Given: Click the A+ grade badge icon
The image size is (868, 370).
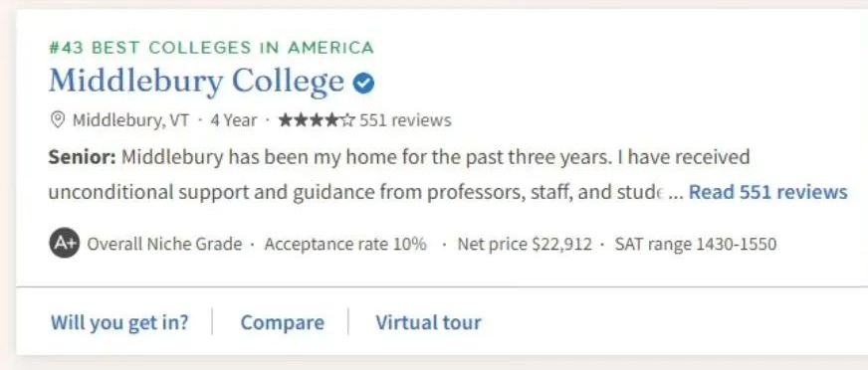Looking at the screenshot, I should click(x=65, y=244).
